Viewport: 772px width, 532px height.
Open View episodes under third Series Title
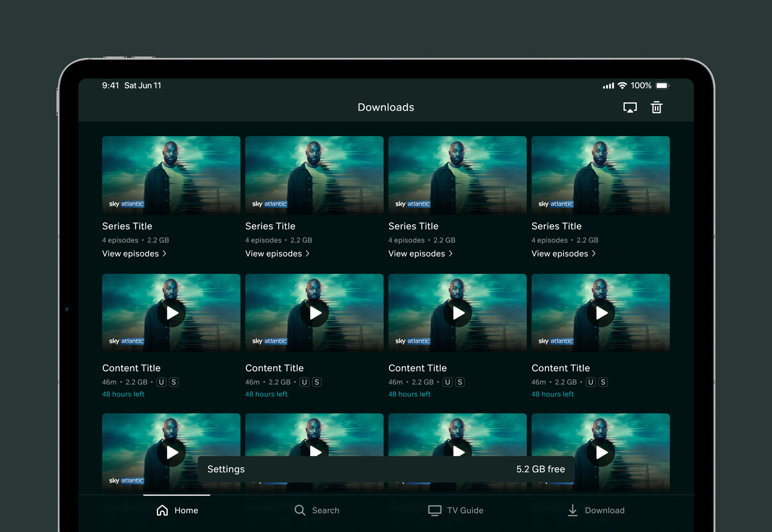tap(421, 254)
